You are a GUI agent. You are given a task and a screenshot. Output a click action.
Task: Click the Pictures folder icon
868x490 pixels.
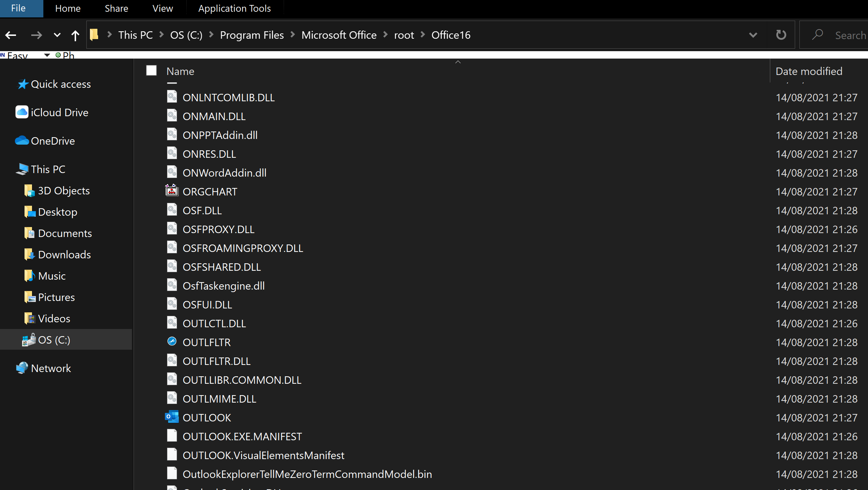pos(30,297)
